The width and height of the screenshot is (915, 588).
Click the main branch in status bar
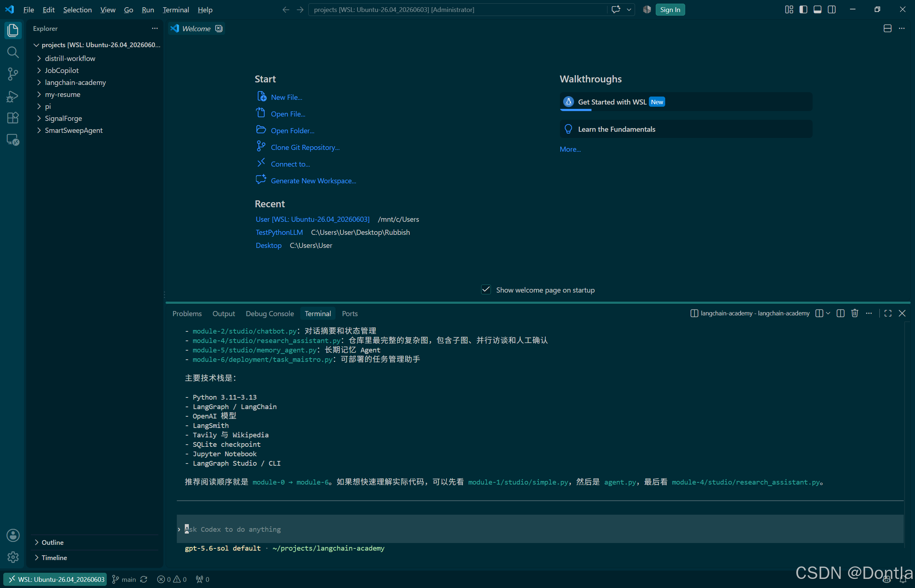125,579
